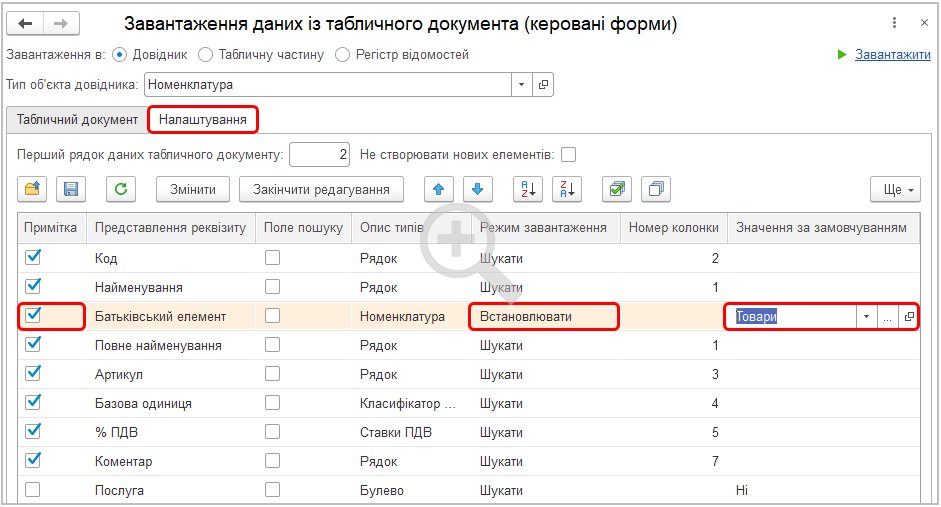Click the back navigation arrow
Image resolution: width=941 pixels, height=507 pixels.
coord(25,23)
